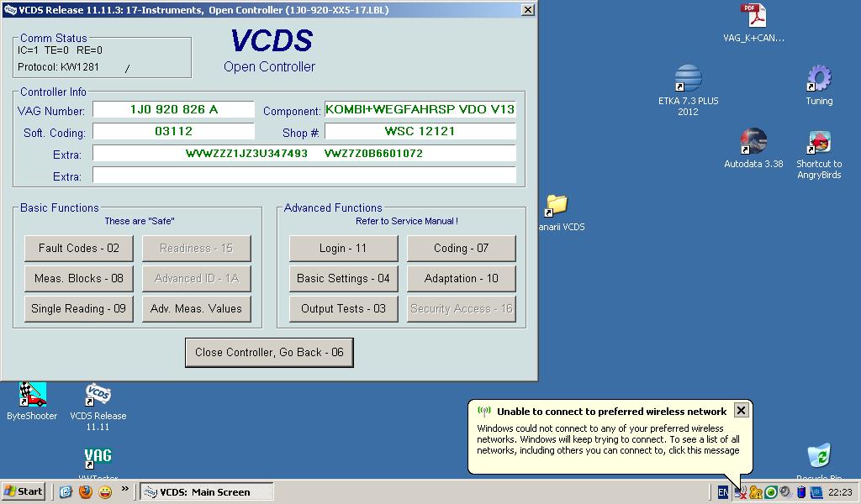
Task: Click the taskbar clock showing 22:23
Action: 840,492
